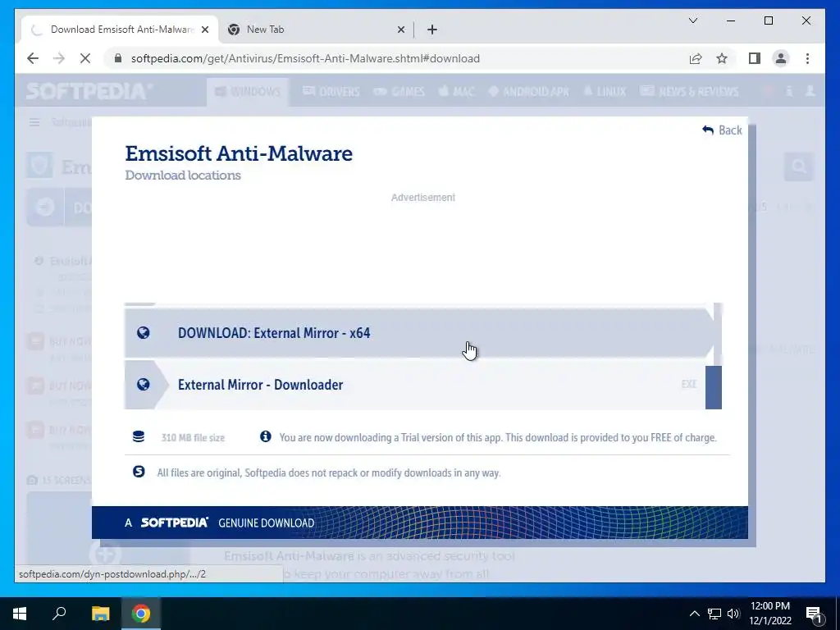Click the Softpedia search magnifier
Image resolution: width=840 pixels, height=630 pixels.
(x=799, y=167)
